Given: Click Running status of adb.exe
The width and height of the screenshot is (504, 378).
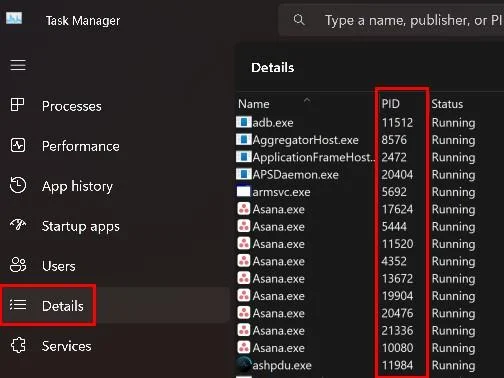Looking at the screenshot, I should pyautogui.click(x=454, y=123).
